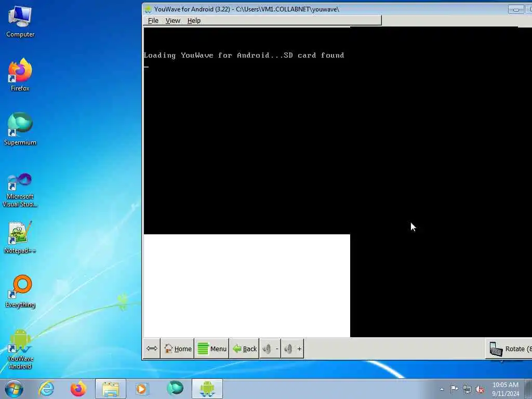Open the Computer desktop icon
Screen dimensions: 532x399
coord(20,21)
